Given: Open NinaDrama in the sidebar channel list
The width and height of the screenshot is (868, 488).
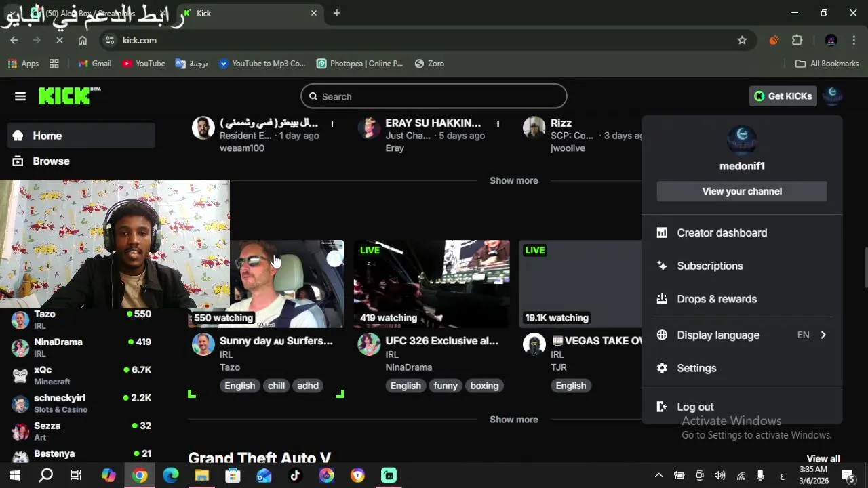Looking at the screenshot, I should (81, 347).
